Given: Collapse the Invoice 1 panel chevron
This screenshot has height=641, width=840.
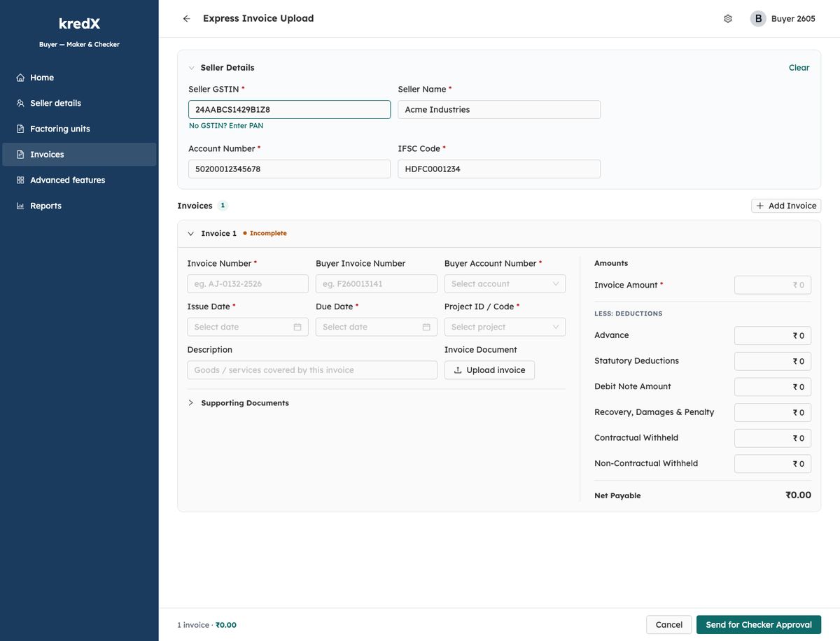Looking at the screenshot, I should (190, 234).
